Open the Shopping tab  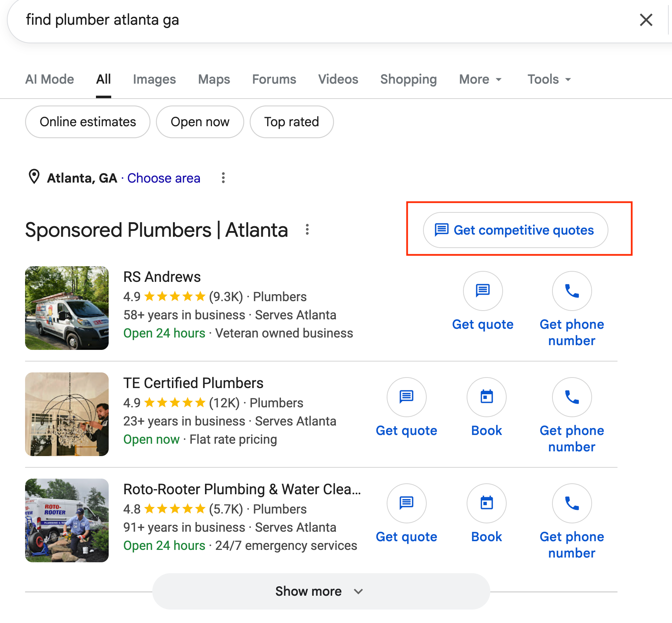(409, 79)
